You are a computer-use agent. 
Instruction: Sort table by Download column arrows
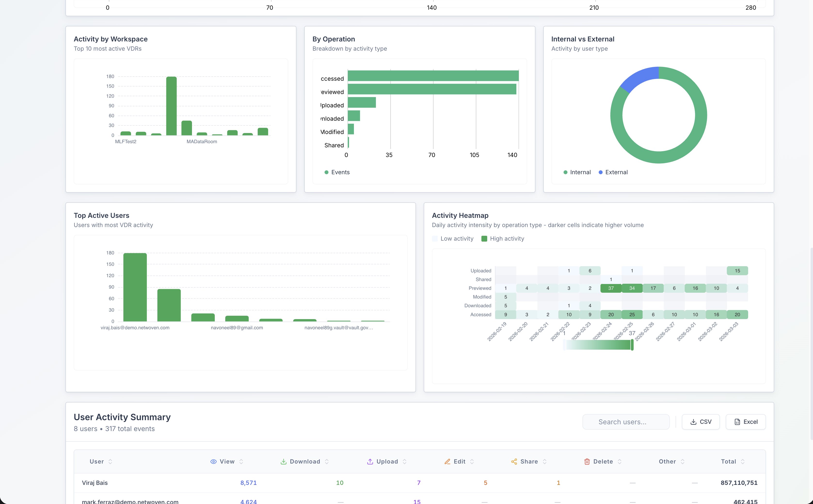click(327, 461)
